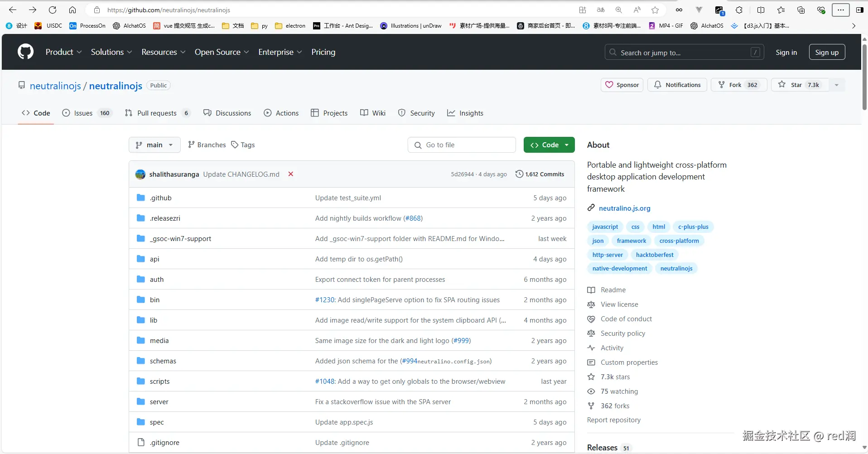Click the GitHub logo icon
868x454 pixels.
click(25, 52)
